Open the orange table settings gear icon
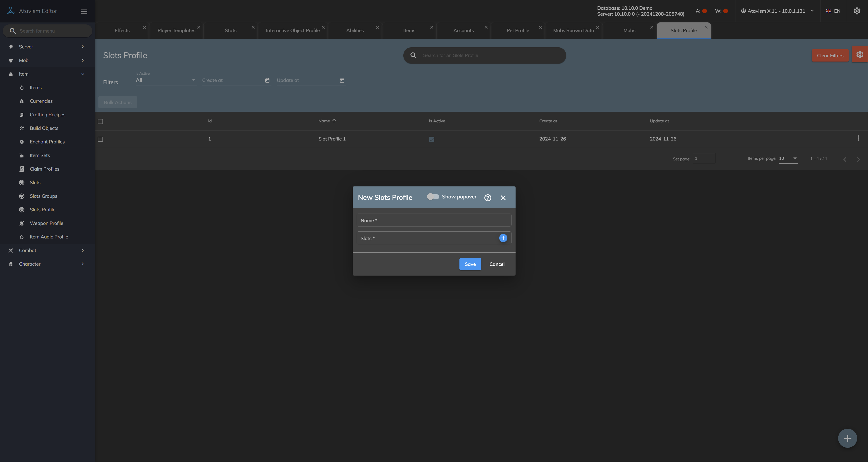Viewport: 868px width, 462px height. pyautogui.click(x=860, y=55)
